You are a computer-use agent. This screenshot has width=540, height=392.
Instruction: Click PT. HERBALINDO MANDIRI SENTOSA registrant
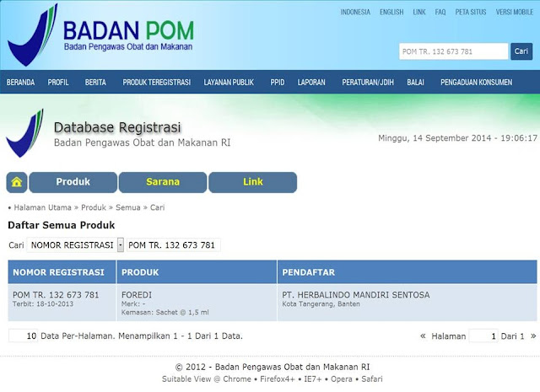356,295
